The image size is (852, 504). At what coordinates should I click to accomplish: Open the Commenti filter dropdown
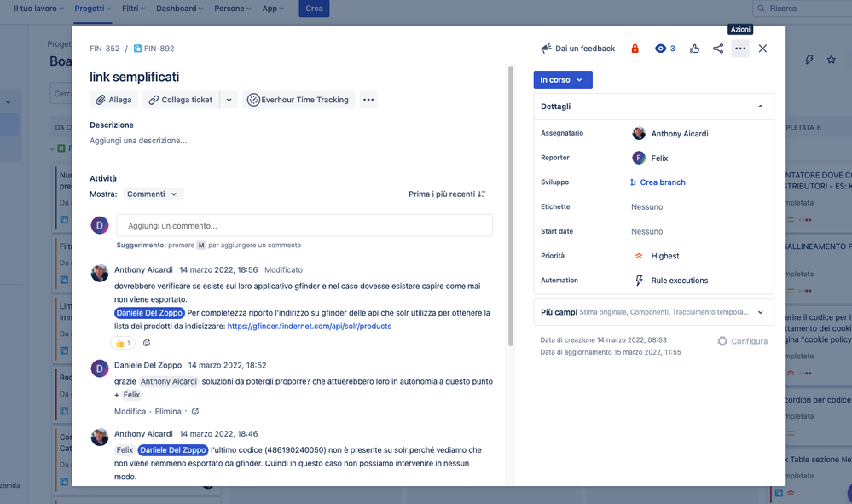tap(154, 194)
